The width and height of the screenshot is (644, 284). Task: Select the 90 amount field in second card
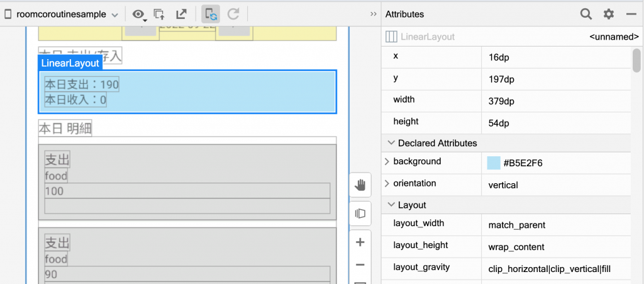187,274
